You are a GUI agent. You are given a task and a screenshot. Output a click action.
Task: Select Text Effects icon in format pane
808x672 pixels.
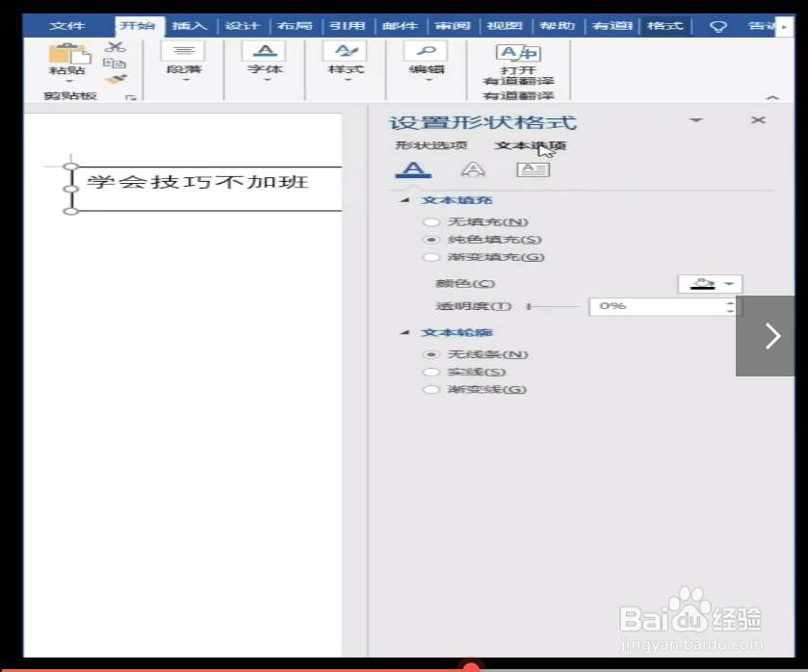click(473, 169)
